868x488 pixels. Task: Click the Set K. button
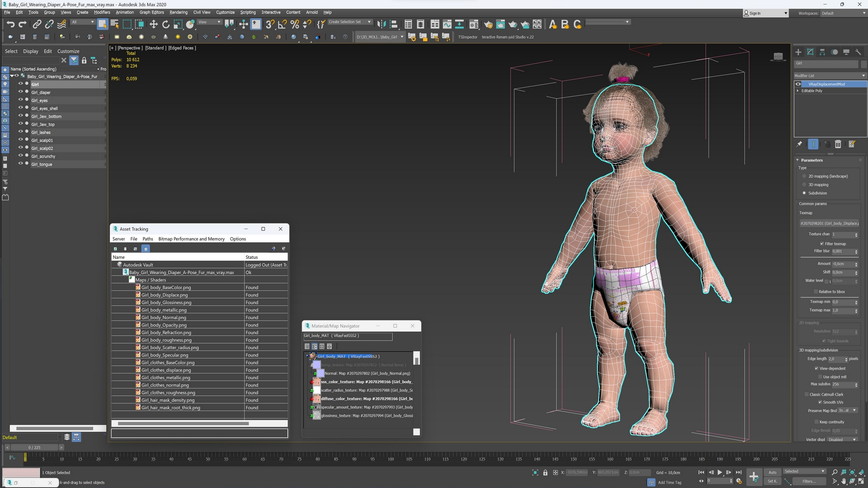pos(773,482)
